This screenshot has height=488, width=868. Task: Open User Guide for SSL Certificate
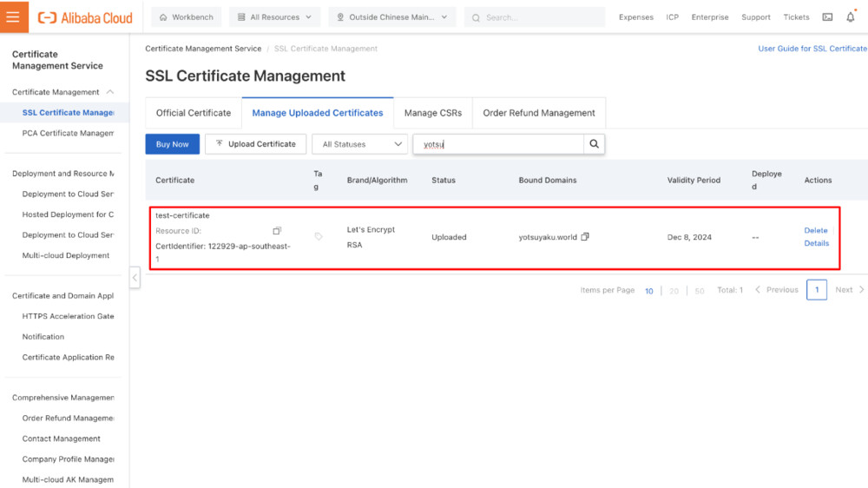click(812, 49)
